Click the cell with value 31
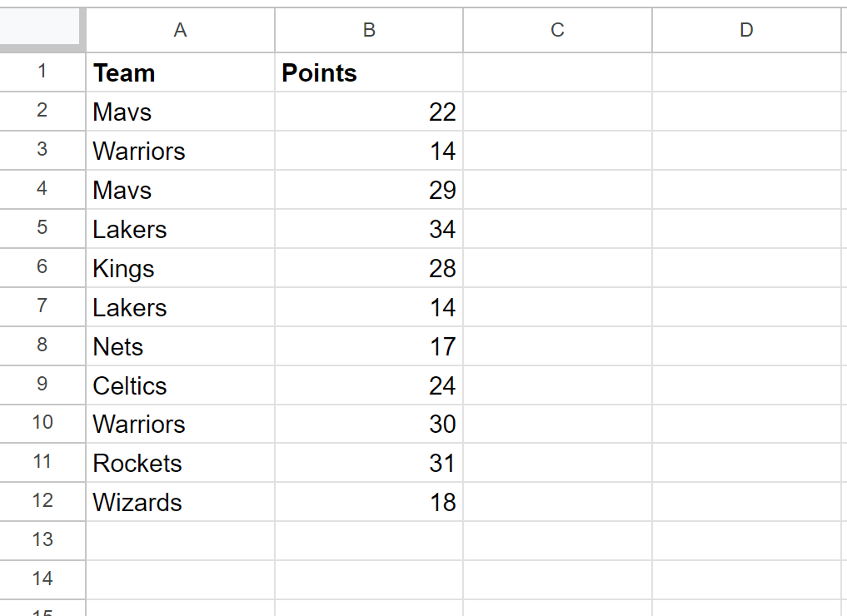This screenshot has height=616, width=847. click(x=369, y=463)
